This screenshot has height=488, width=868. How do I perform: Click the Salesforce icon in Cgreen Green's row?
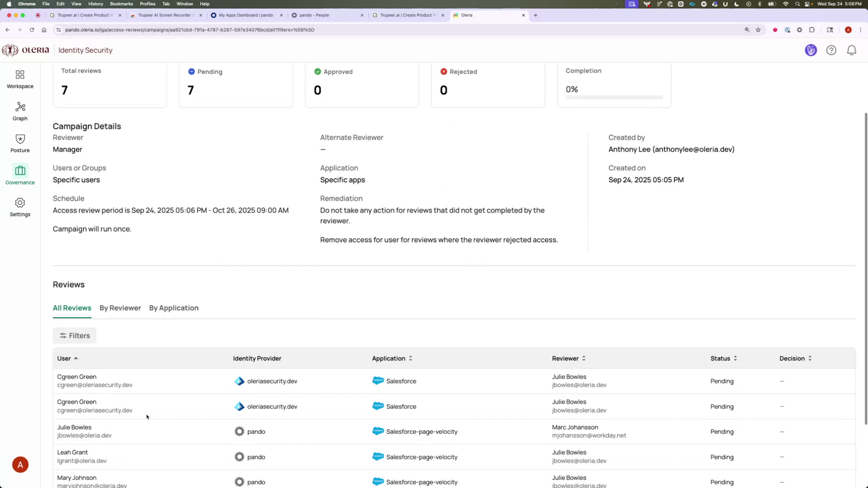tap(378, 381)
